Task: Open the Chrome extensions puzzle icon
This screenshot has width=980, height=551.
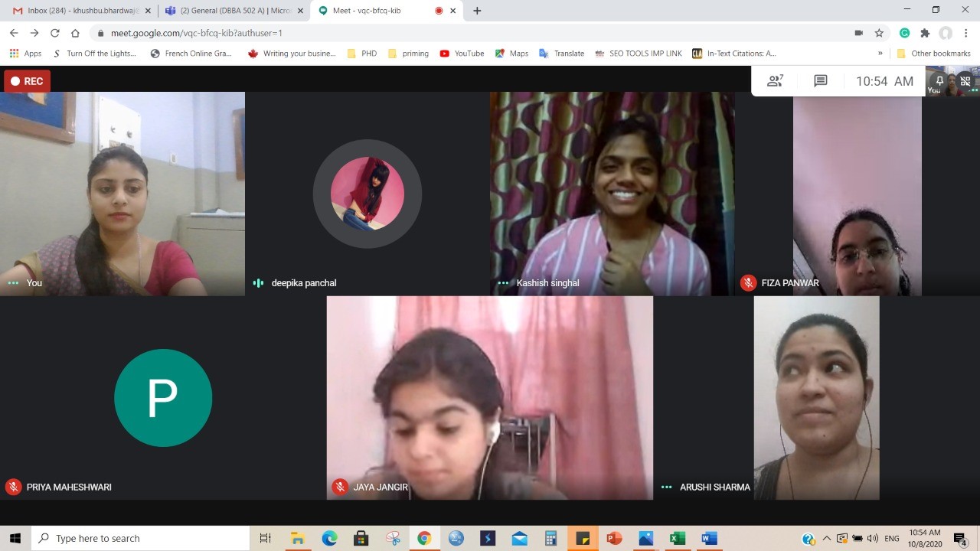Action: [x=925, y=33]
